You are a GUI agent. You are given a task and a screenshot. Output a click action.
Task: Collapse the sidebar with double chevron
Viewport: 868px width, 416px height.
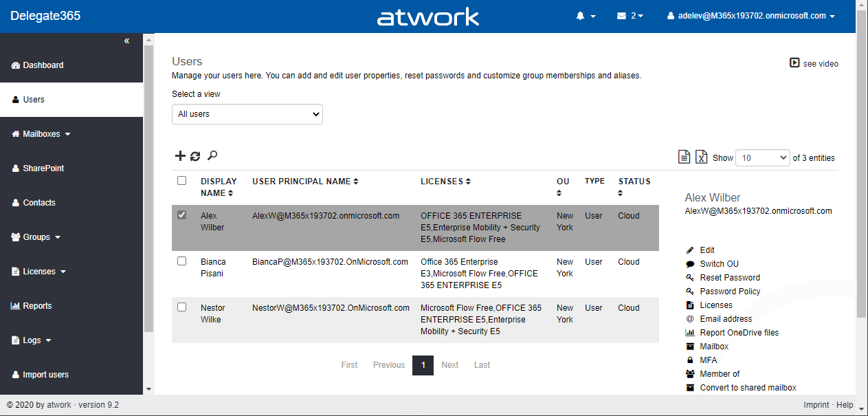pyautogui.click(x=126, y=41)
